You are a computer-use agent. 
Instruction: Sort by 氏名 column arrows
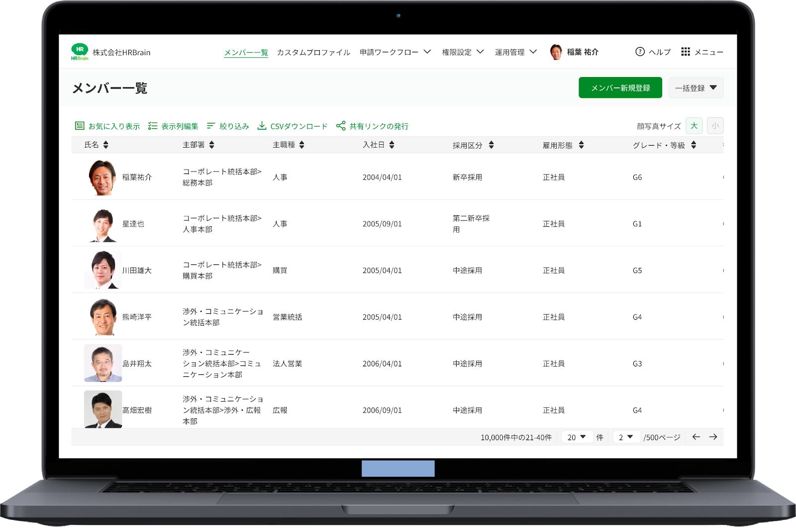tap(106, 145)
